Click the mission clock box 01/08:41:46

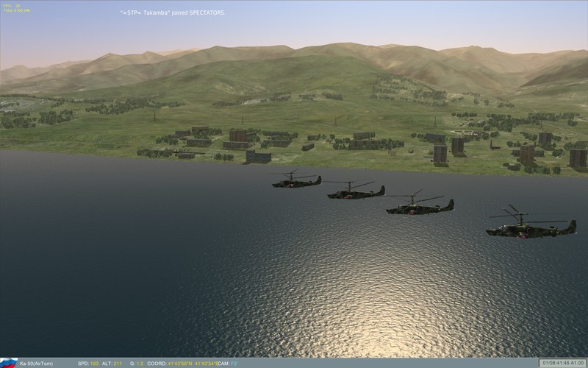563,363
